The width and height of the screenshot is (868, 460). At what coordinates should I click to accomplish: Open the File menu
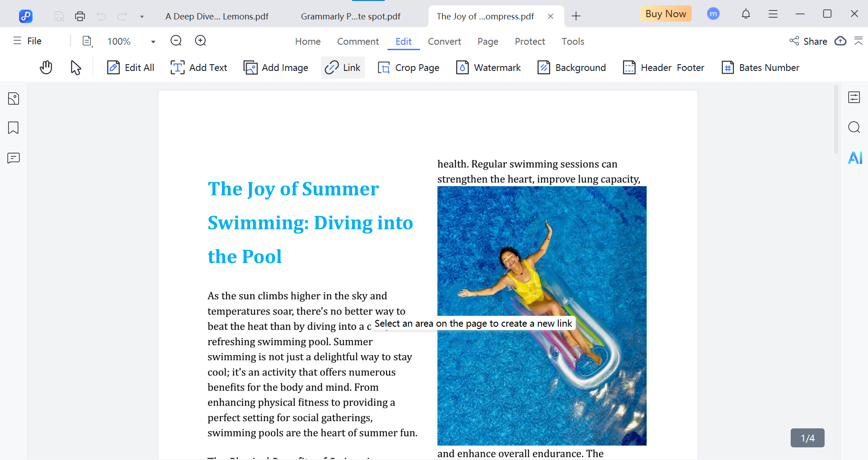tap(28, 41)
